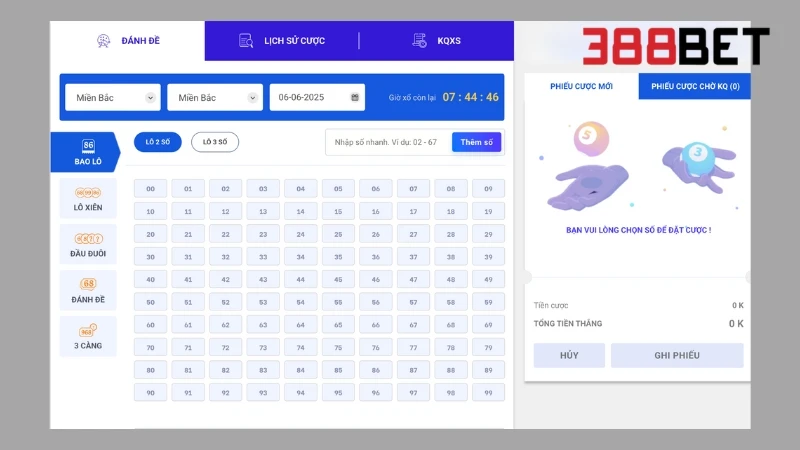Open the calendar icon in date field
Screen dimensions: 800x450
(355, 97)
